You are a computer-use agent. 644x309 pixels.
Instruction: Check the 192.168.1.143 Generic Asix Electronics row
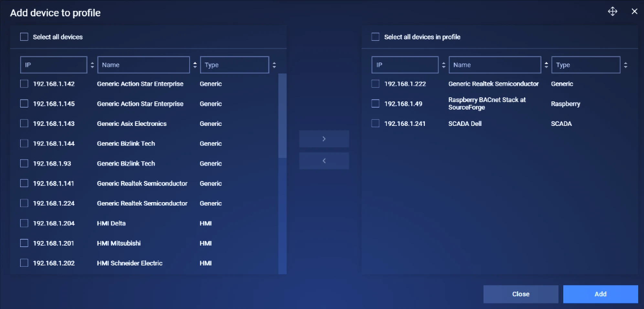(x=24, y=123)
